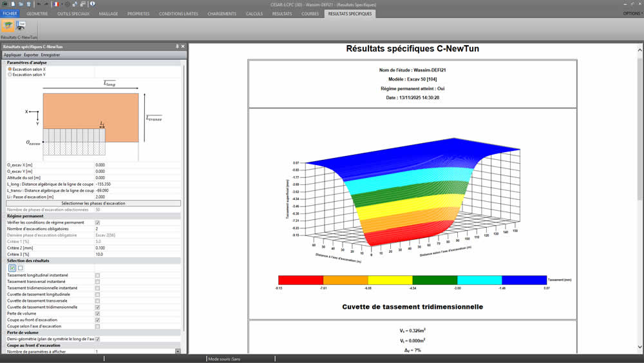Enable Tassement longitudinal instantané checkbox
The image size is (644, 363).
pyautogui.click(x=97, y=275)
